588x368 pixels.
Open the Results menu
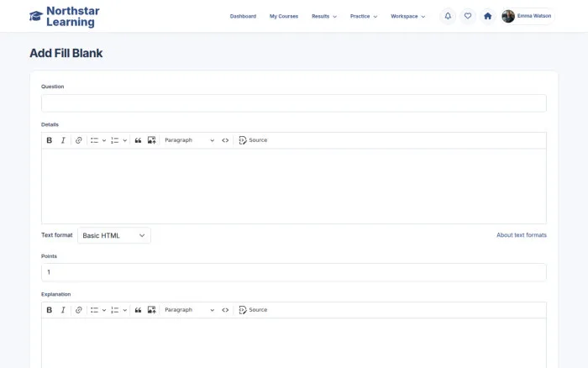(x=324, y=16)
